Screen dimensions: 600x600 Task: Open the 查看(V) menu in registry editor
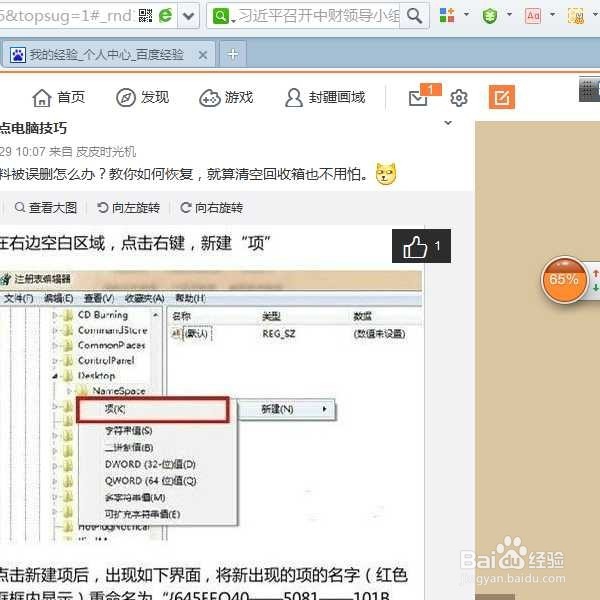(99, 298)
